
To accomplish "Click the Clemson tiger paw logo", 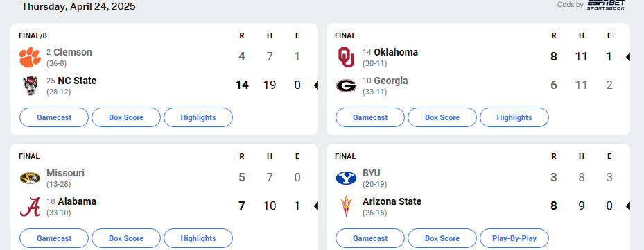I will pos(30,58).
